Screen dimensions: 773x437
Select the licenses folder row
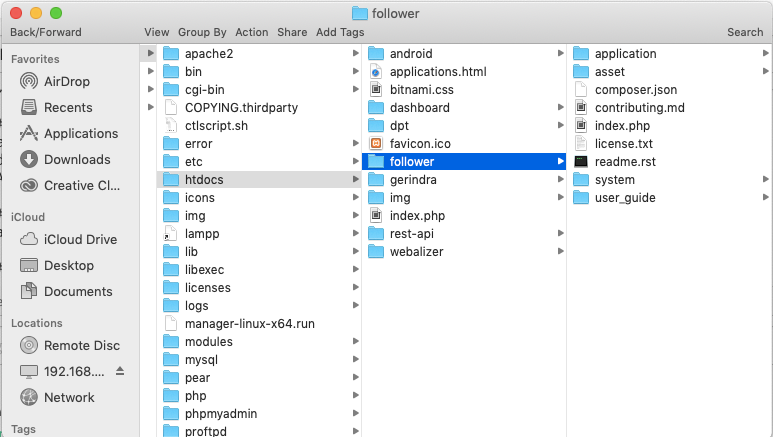259,288
